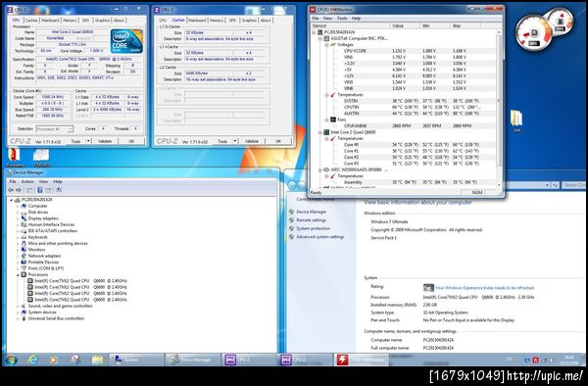The image size is (588, 386).
Task: Open the View menu in HWMonitor
Action: click(327, 18)
